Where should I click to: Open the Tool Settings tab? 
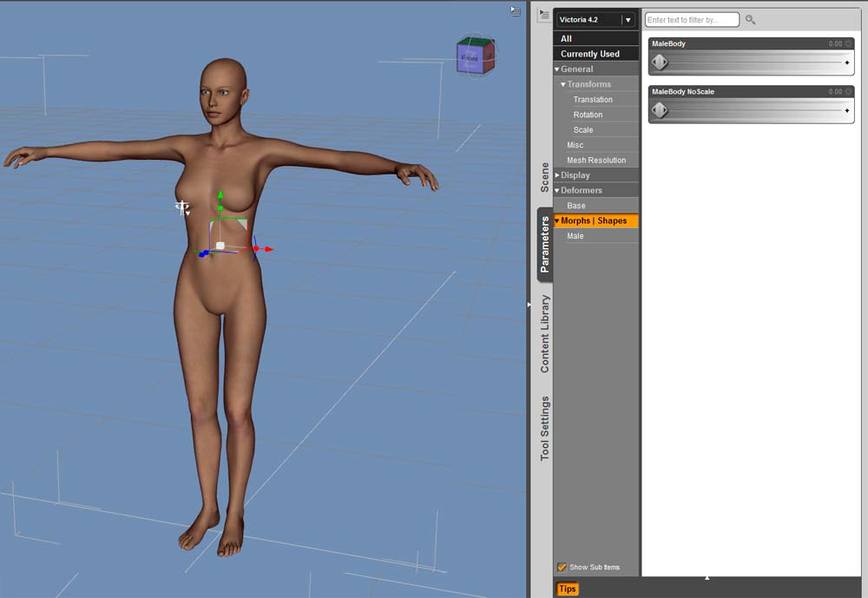(x=545, y=428)
